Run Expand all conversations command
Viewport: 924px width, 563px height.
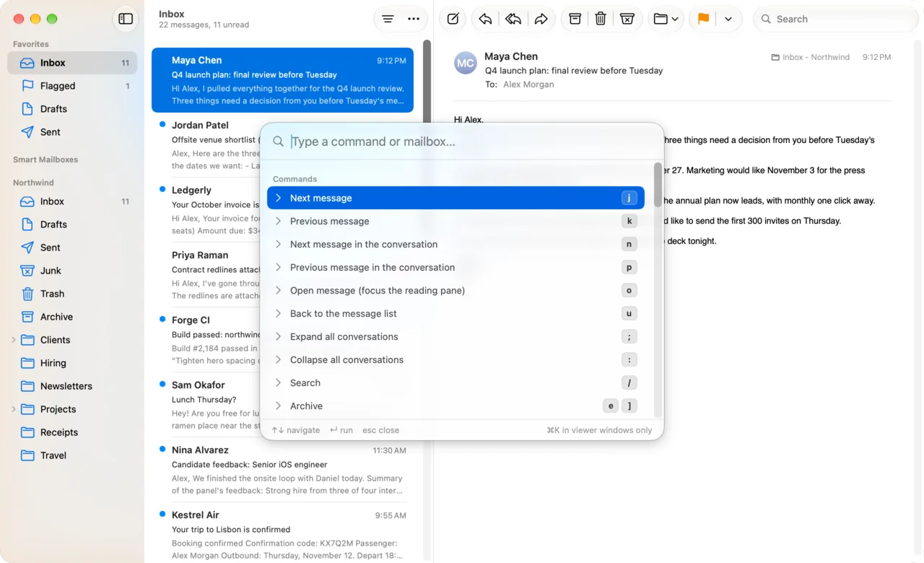(456, 336)
